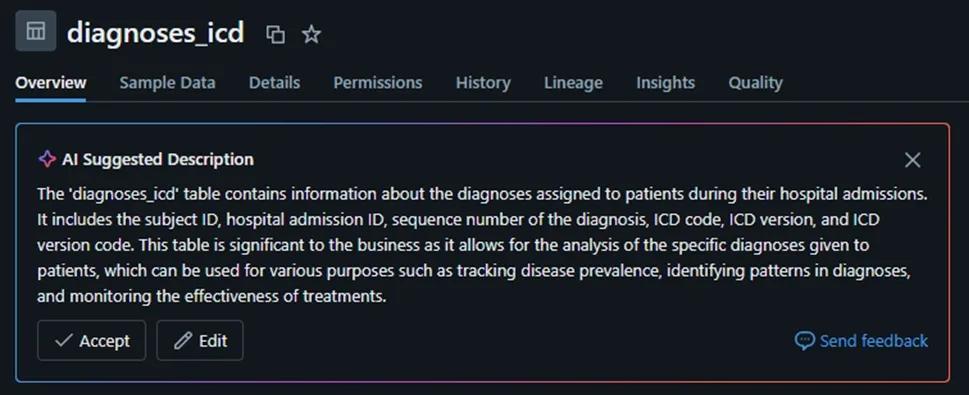The height and width of the screenshot is (395, 969).
Task: Favorite the table using the star icon
Action: [311, 35]
